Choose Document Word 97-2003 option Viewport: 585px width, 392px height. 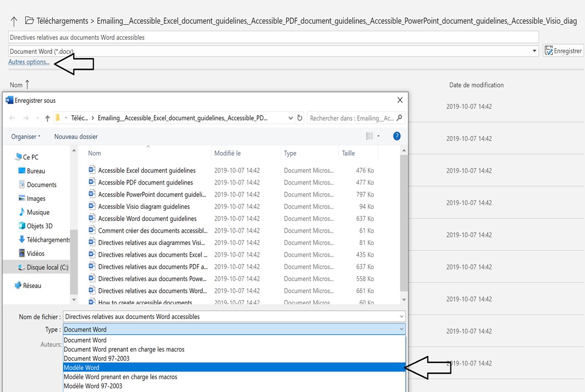click(x=96, y=359)
